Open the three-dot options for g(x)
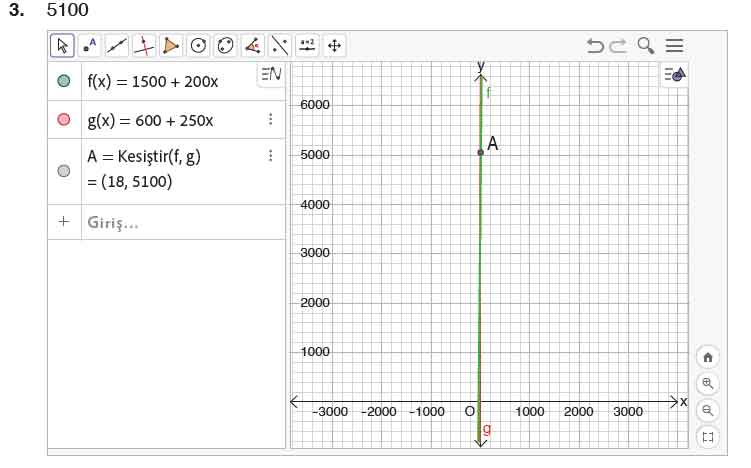The width and height of the screenshot is (751, 468). coord(270,120)
